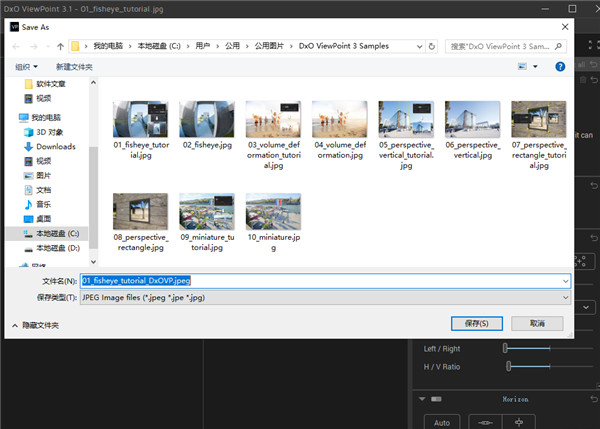Refresh the folder view
This screenshot has width=600, height=429.
(x=431, y=46)
